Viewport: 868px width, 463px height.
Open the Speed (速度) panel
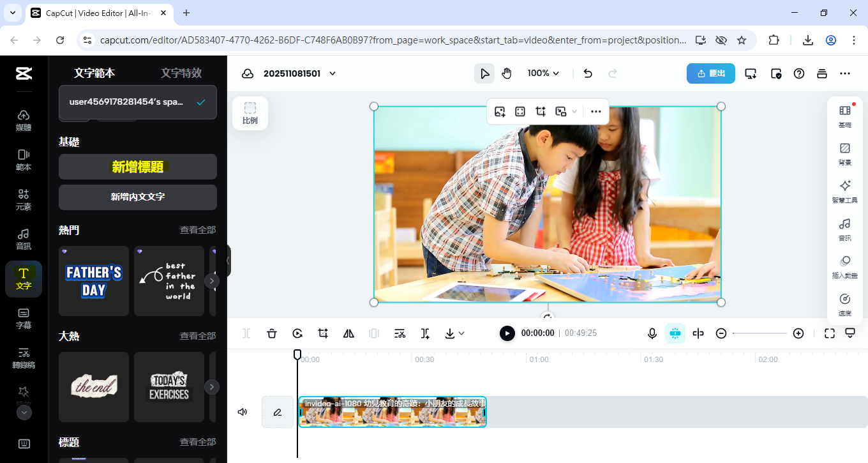tap(844, 305)
